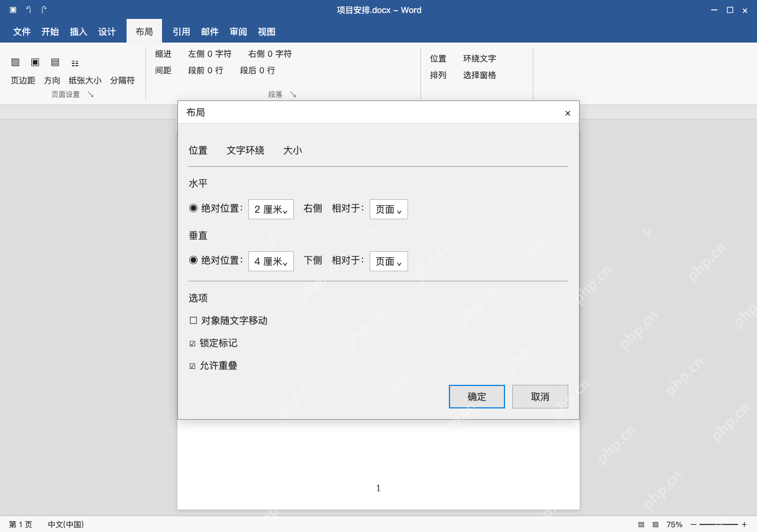Click the 环绕文字 ribbon button
Image resolution: width=757 pixels, height=532 pixels.
click(x=480, y=59)
